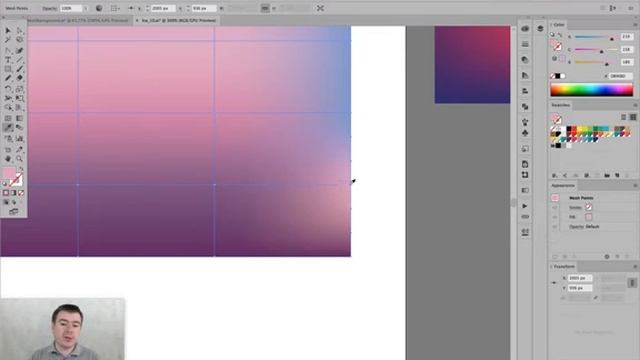
Task: Click Change Screen Mode button in toolbar
Action: (x=13, y=212)
